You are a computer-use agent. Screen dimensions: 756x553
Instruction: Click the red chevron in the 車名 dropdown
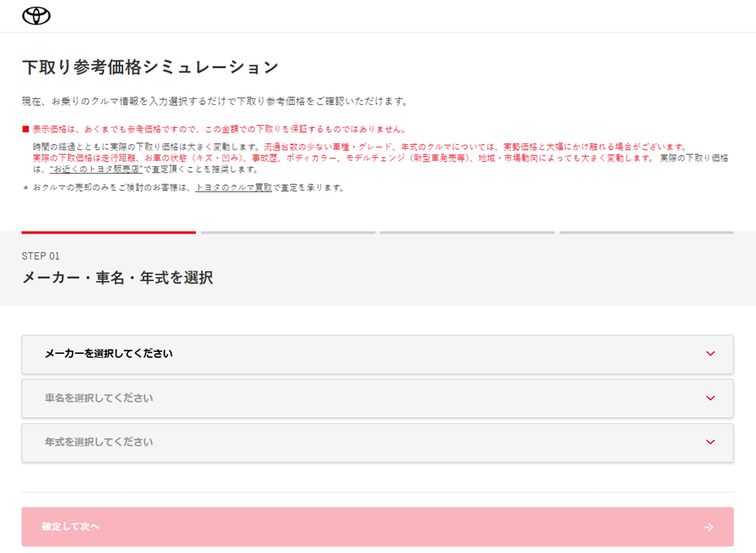pos(709,398)
